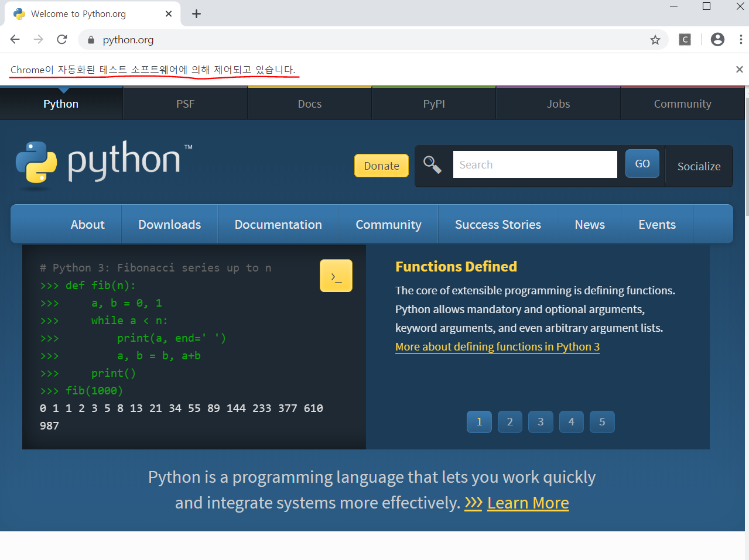Follow the Learn More link
The image size is (749, 560).
pos(528,503)
